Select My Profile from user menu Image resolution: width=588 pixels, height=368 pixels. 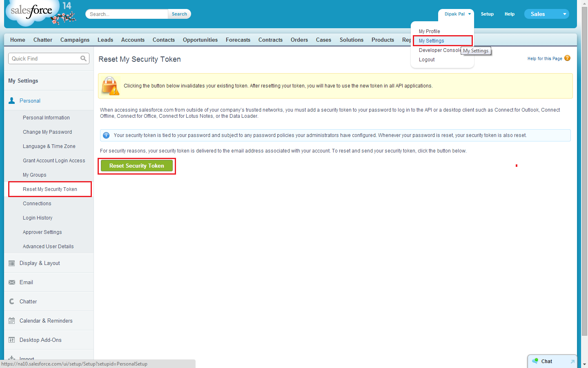pyautogui.click(x=429, y=31)
